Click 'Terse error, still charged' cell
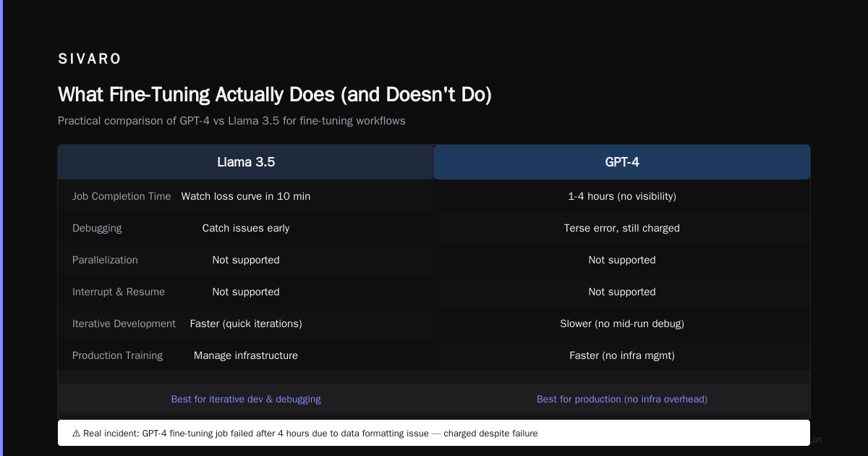Viewport: 868px width, 456px height. click(622, 228)
